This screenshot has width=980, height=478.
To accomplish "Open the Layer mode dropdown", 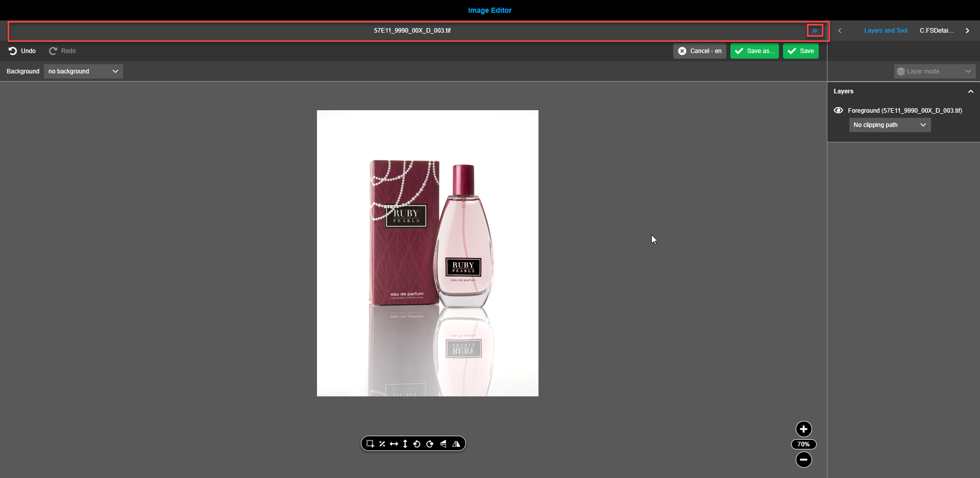I will tap(934, 71).
